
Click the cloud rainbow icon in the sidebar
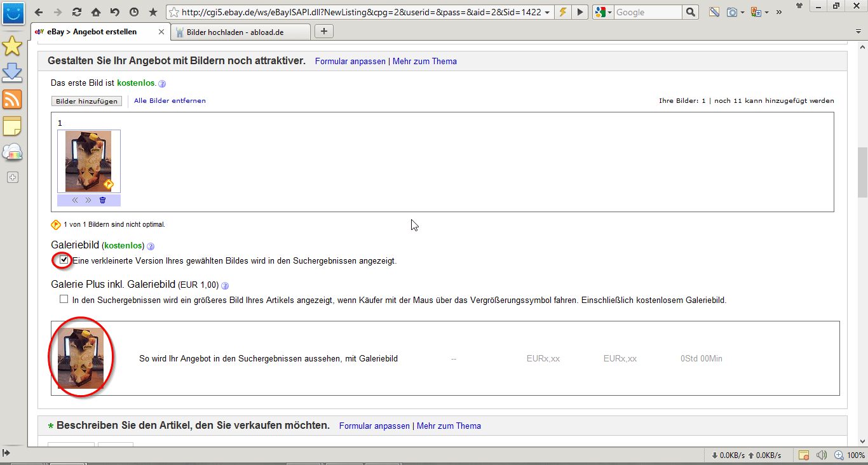click(12, 152)
